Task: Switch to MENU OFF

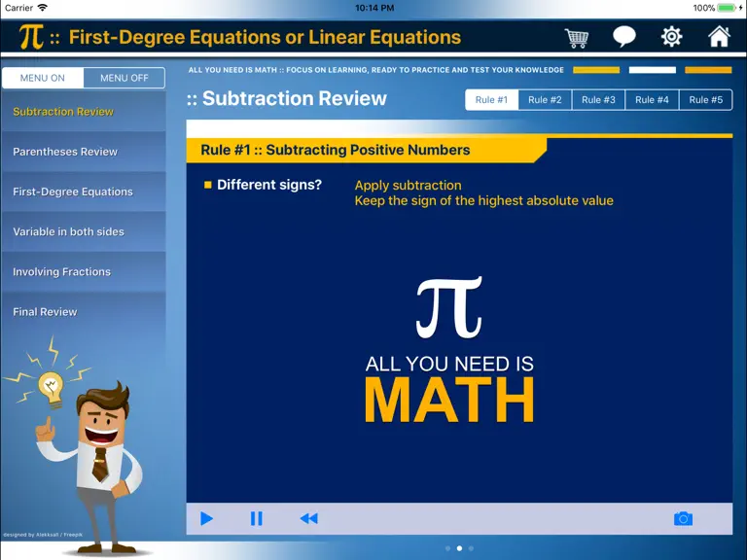Action: (124, 78)
